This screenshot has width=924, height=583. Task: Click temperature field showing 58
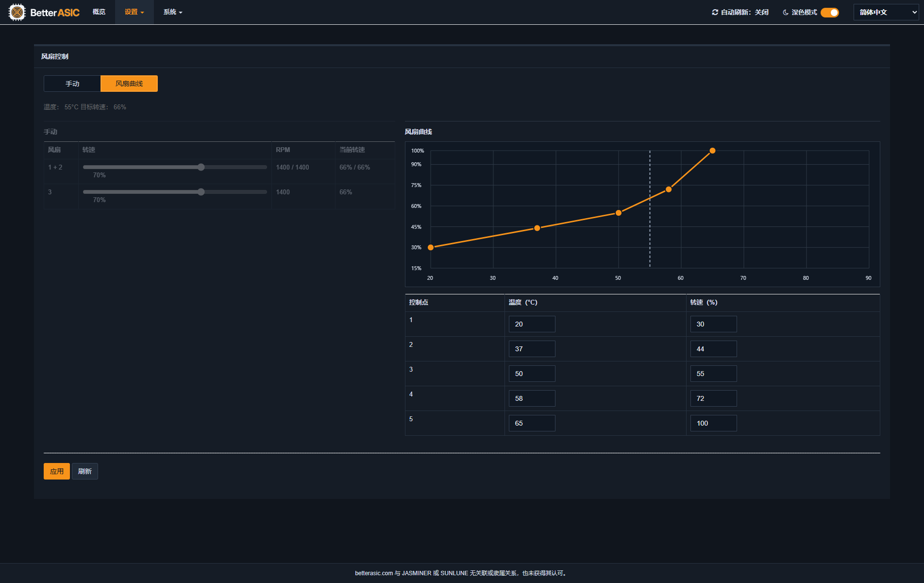[532, 398]
